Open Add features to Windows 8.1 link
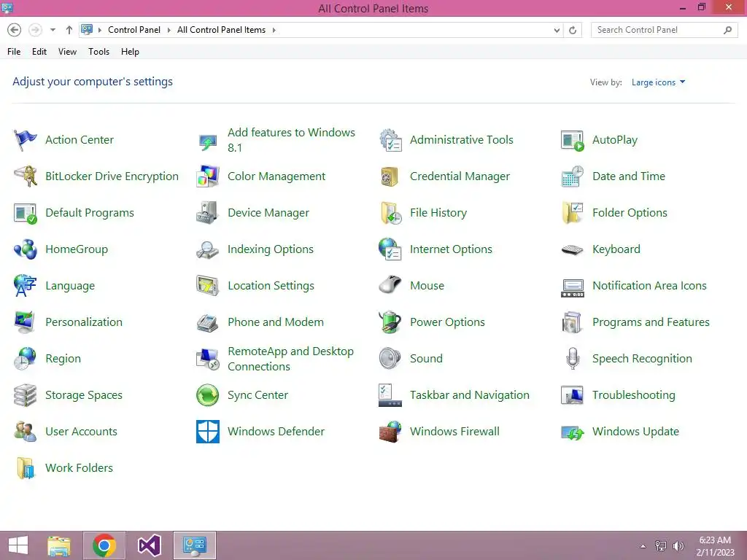 click(x=291, y=140)
